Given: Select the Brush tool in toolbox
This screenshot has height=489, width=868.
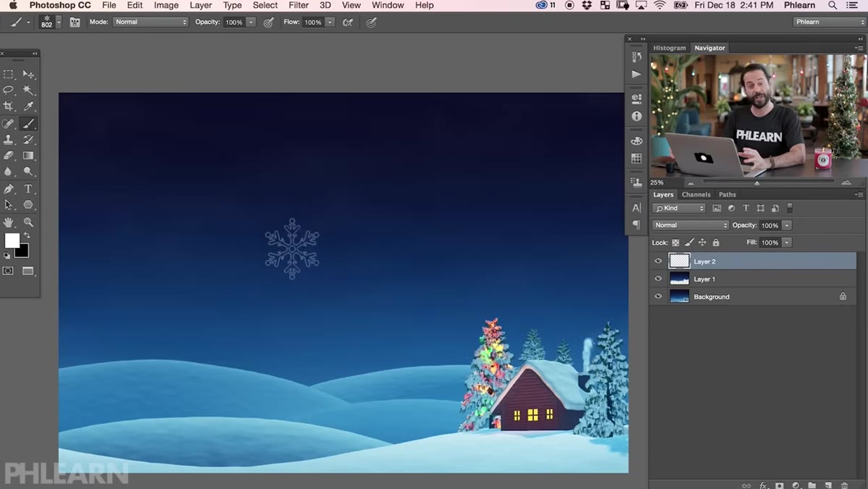Looking at the screenshot, I should click(x=28, y=124).
